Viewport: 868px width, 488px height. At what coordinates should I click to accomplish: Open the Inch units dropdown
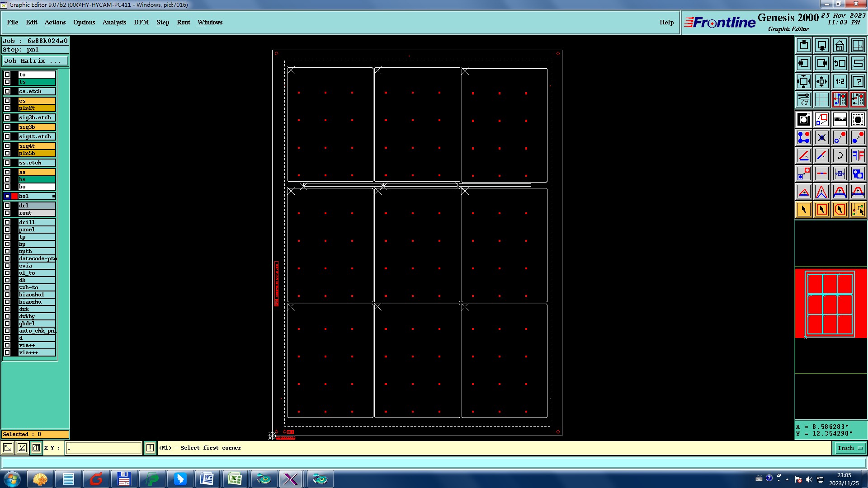pos(849,448)
